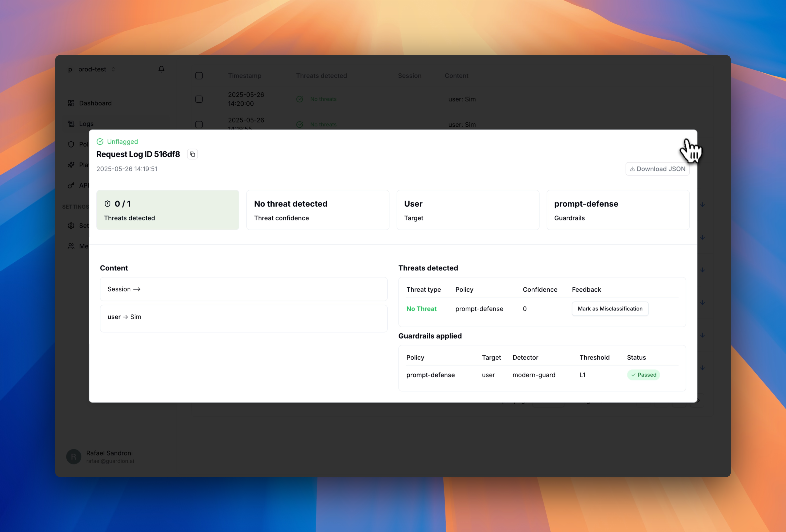Screen dimensions: 786x532
Task: Copy the Request Log ID
Action: pyautogui.click(x=192, y=154)
